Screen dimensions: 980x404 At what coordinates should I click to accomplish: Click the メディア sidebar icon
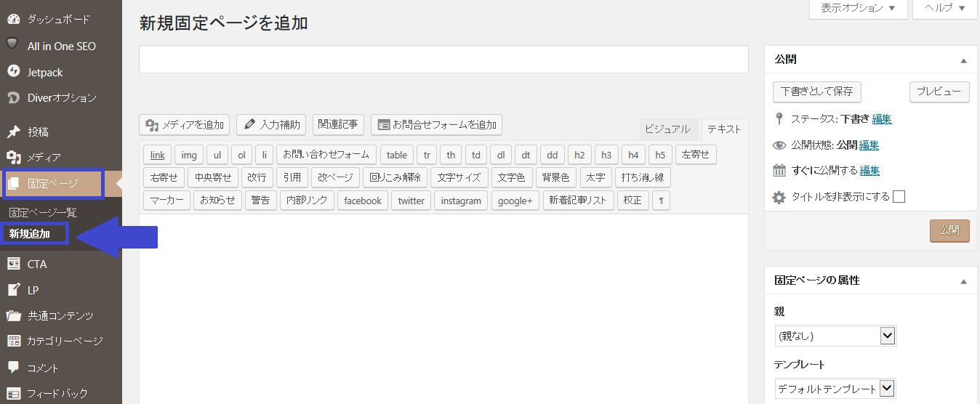click(13, 157)
